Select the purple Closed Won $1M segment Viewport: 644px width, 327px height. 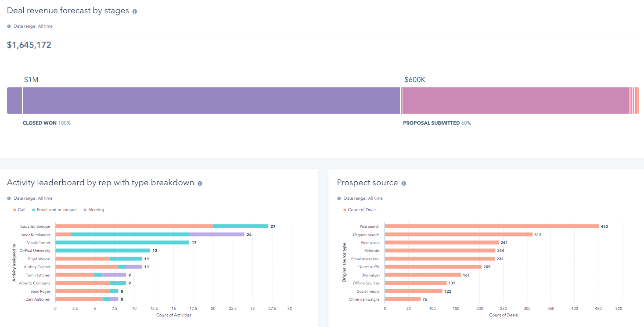point(211,101)
